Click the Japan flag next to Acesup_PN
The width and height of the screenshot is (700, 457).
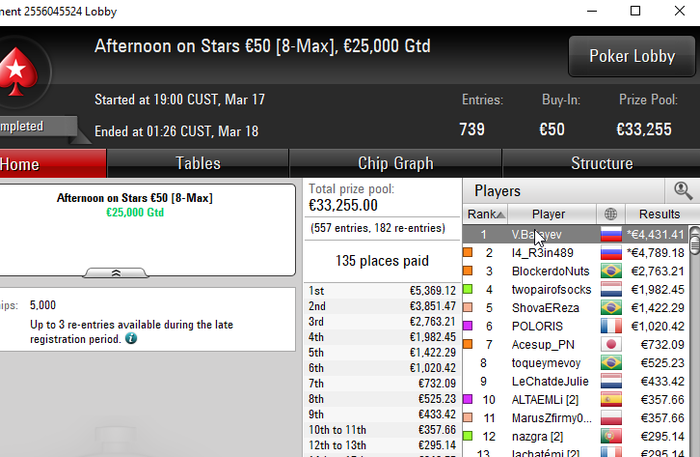[611, 345]
